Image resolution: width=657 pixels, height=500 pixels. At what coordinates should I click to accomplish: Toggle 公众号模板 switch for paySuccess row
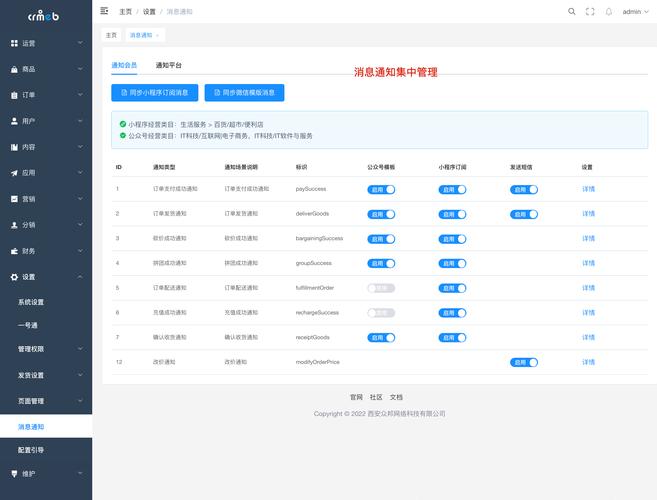(381, 189)
